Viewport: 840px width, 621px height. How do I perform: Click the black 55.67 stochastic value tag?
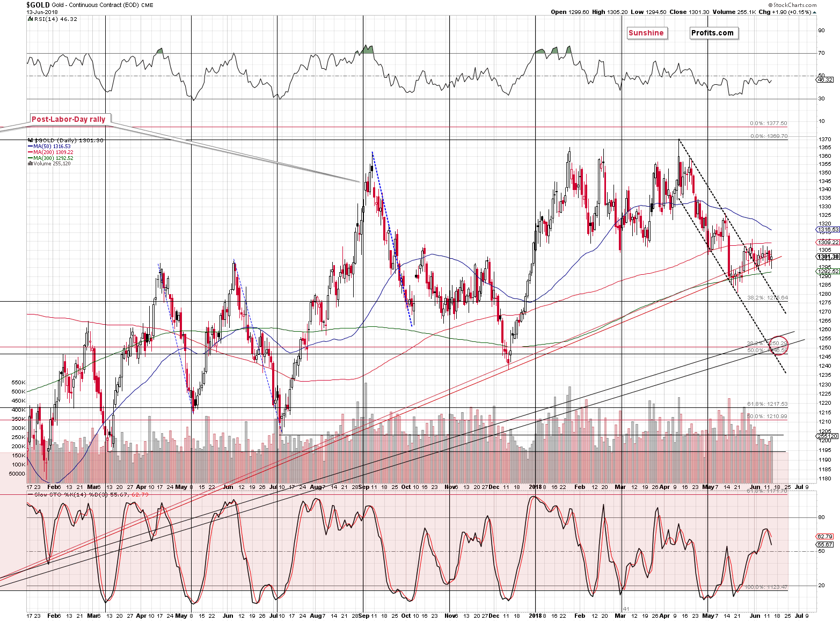[x=825, y=544]
